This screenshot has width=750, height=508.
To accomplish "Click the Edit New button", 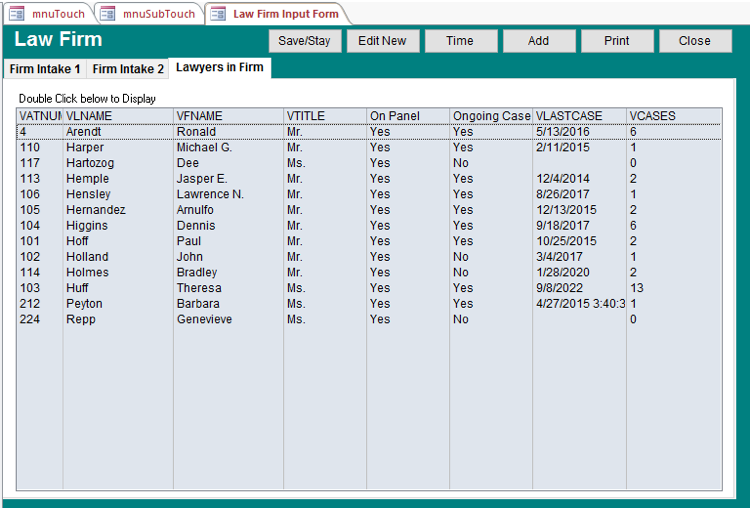I will pyautogui.click(x=382, y=41).
